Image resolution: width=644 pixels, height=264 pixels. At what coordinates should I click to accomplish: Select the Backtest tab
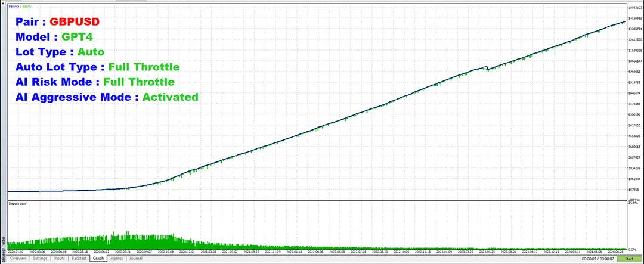pos(79,259)
